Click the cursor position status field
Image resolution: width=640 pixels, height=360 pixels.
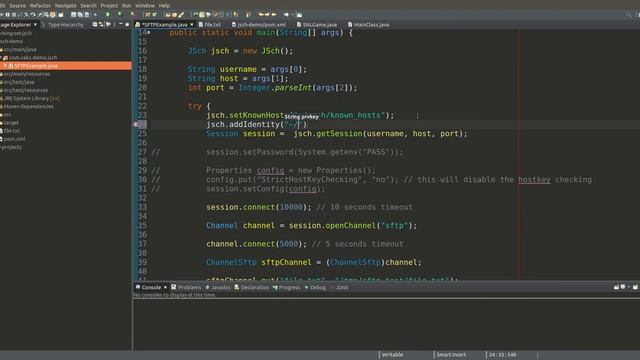(x=502, y=355)
